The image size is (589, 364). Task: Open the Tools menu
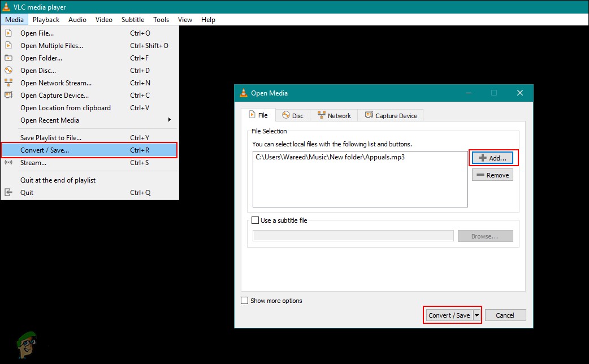[161, 20]
